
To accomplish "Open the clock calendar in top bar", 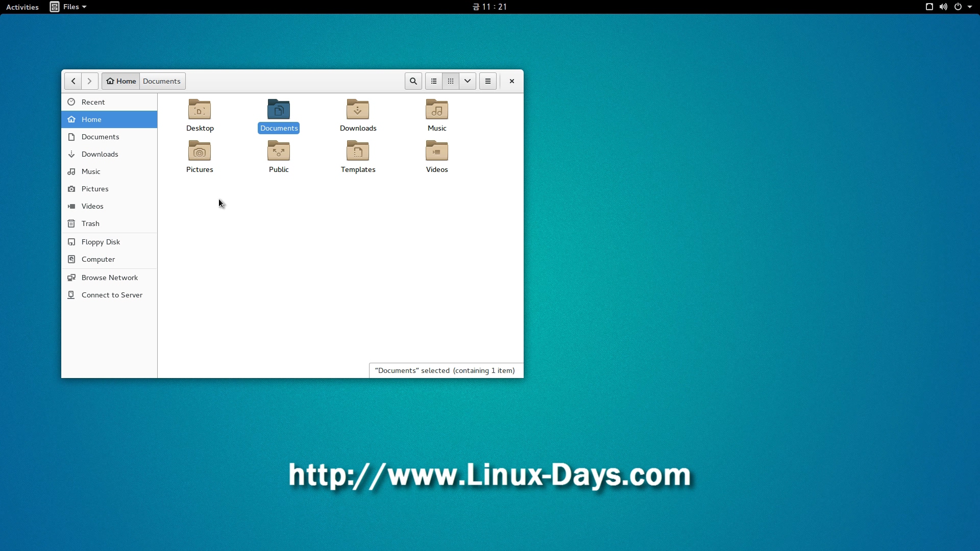I will point(489,7).
